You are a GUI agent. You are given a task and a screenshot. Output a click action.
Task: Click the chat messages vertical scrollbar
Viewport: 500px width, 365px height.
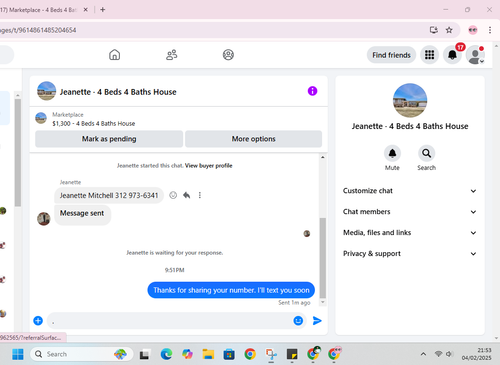[323, 257]
